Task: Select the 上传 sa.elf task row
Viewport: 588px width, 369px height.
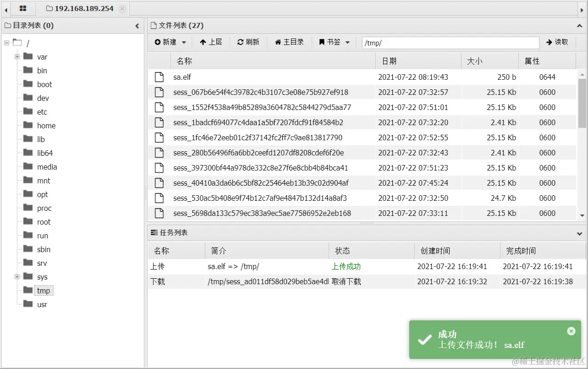Action: [x=367, y=266]
